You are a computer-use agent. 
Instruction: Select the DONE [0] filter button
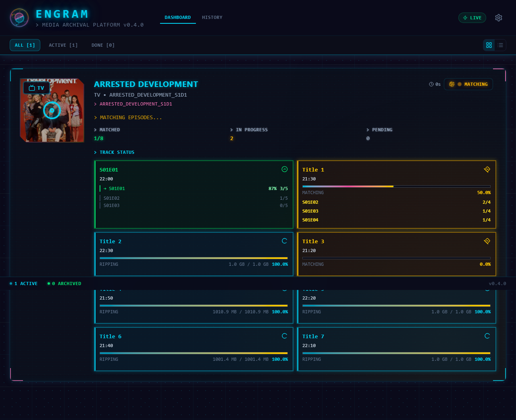[x=103, y=45]
